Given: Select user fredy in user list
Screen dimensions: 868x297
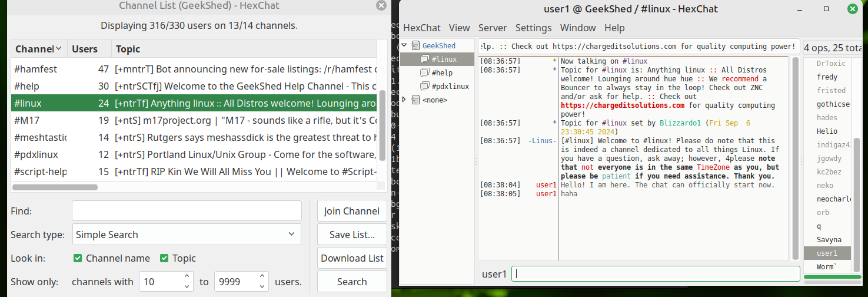Looking at the screenshot, I should coord(826,77).
